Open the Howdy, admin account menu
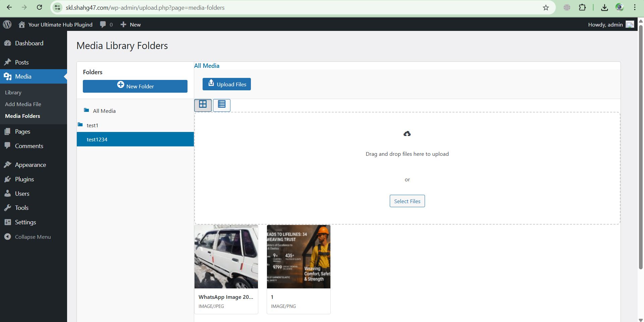 click(610, 25)
